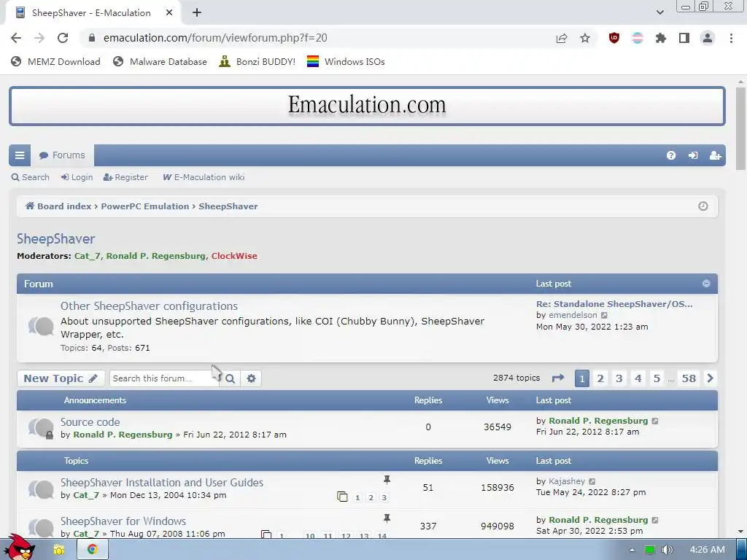Open MEMZ Download bookmark
Screen dimensions: 747x560
[55, 61]
